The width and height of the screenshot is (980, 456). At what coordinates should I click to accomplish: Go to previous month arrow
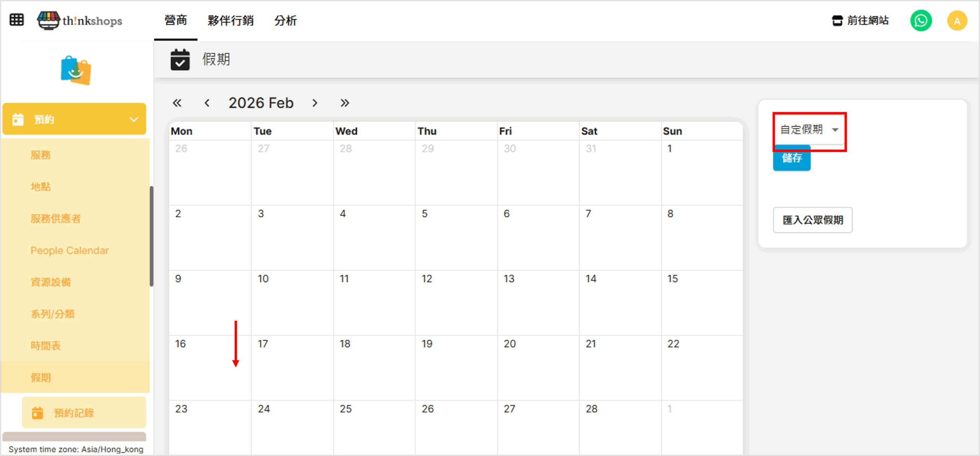point(207,103)
